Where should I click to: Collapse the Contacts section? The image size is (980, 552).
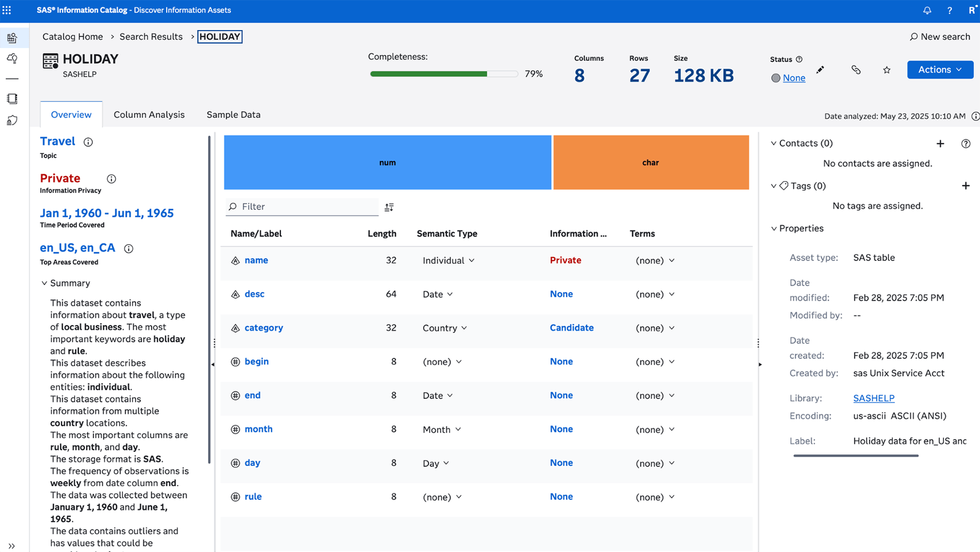(x=774, y=143)
